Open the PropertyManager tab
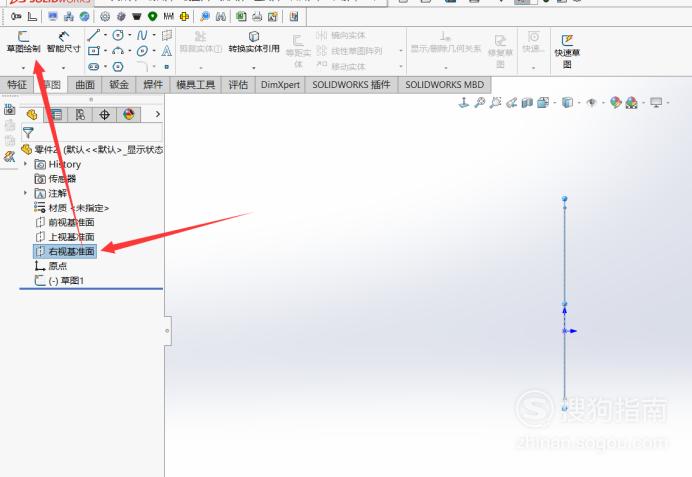692x477 pixels. [56, 115]
